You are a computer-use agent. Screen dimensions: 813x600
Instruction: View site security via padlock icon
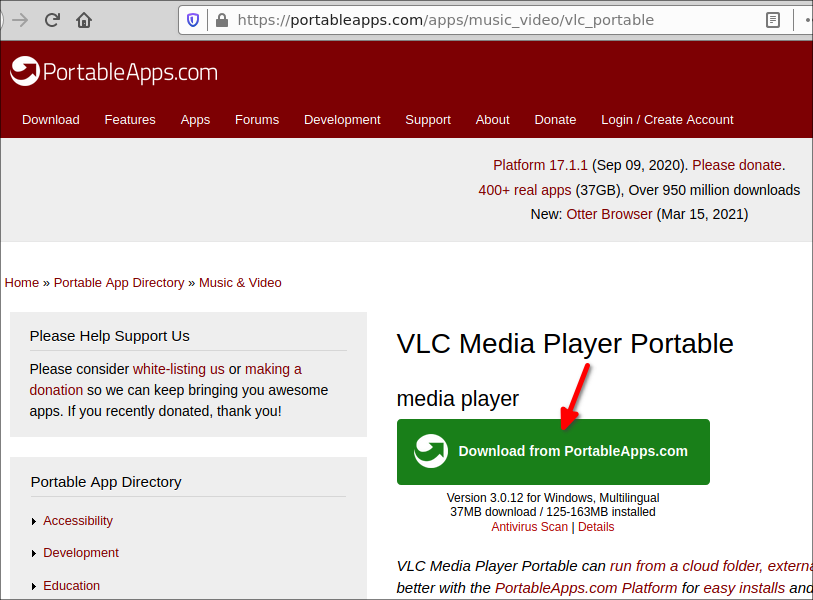click(x=222, y=20)
